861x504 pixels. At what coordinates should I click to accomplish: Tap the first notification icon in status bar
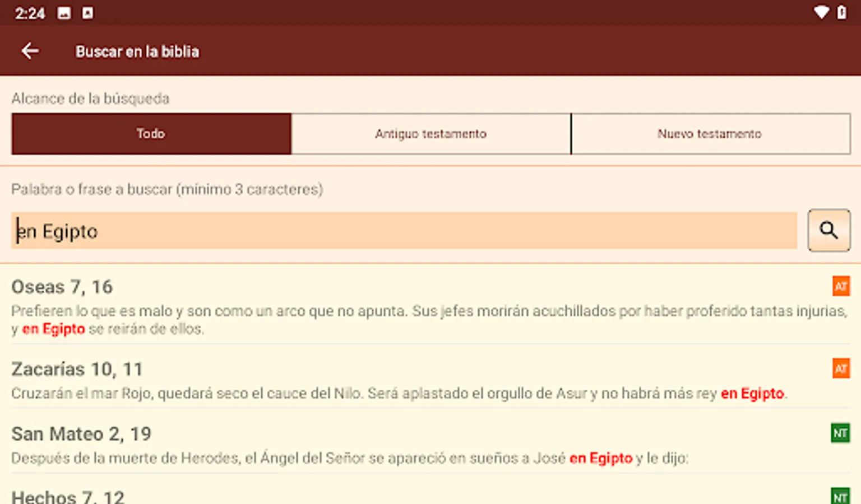tap(64, 12)
